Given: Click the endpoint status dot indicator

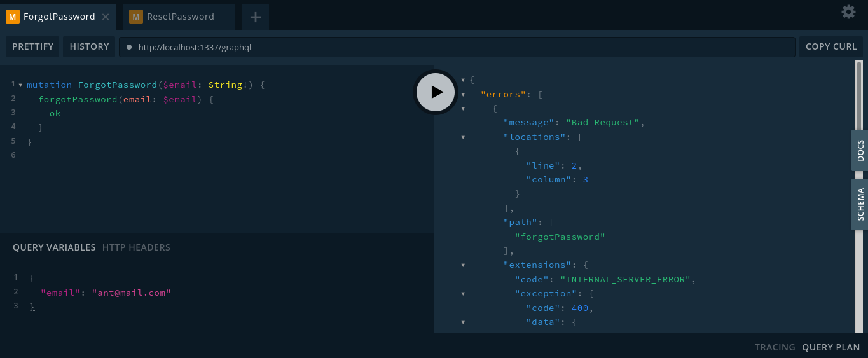Looking at the screenshot, I should pos(129,47).
